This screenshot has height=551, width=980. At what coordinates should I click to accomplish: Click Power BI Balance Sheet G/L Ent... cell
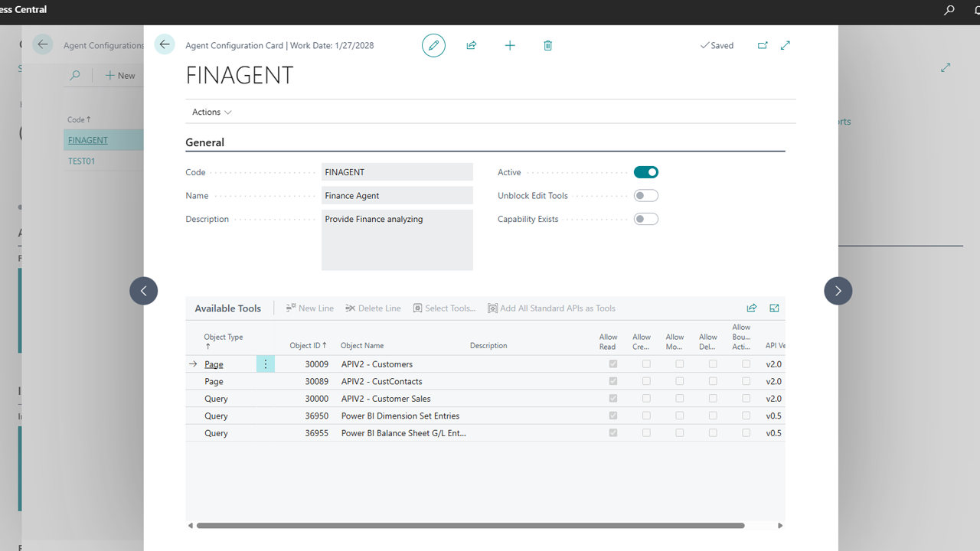pos(403,433)
